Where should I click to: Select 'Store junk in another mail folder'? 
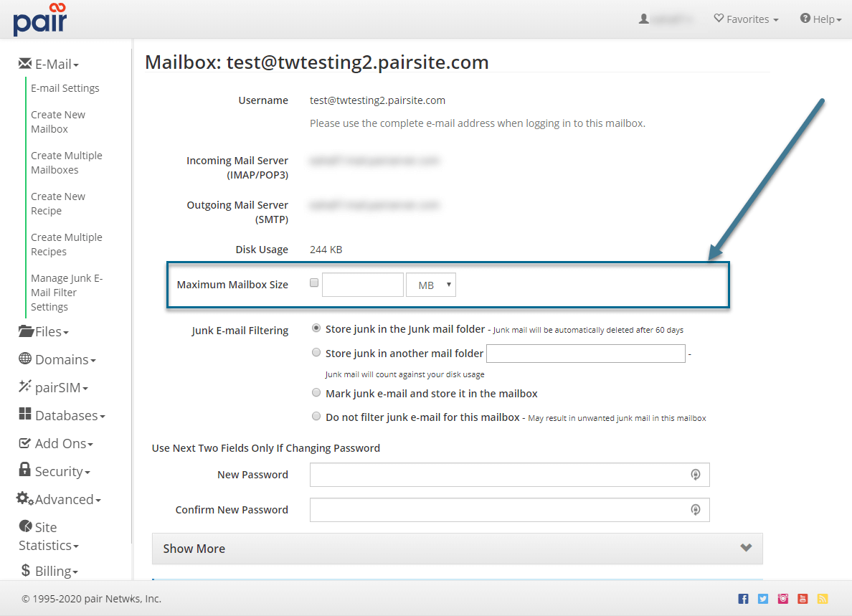click(x=316, y=352)
